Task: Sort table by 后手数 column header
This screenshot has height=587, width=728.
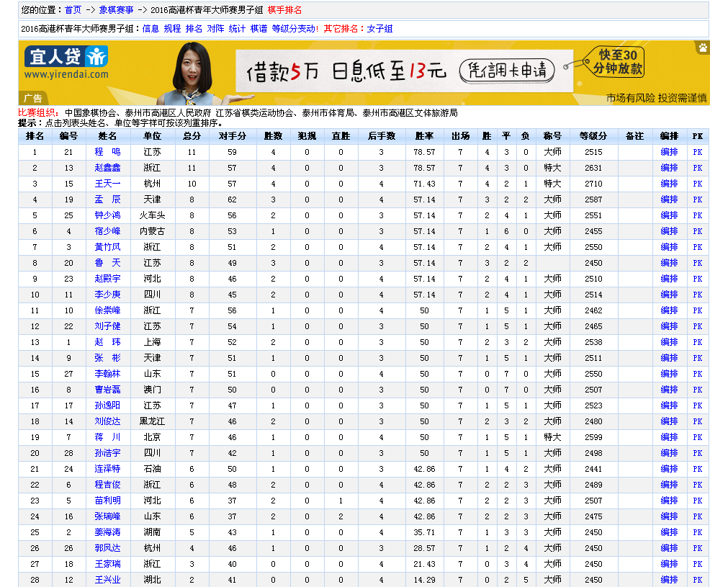Action: pos(381,136)
